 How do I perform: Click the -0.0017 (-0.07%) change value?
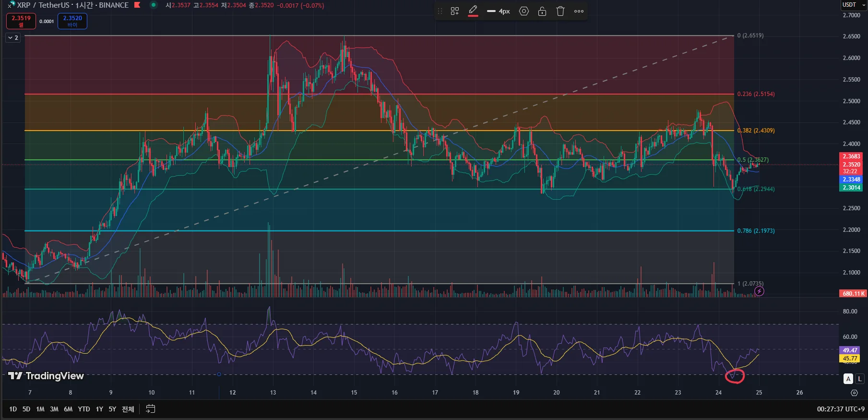[300, 5]
